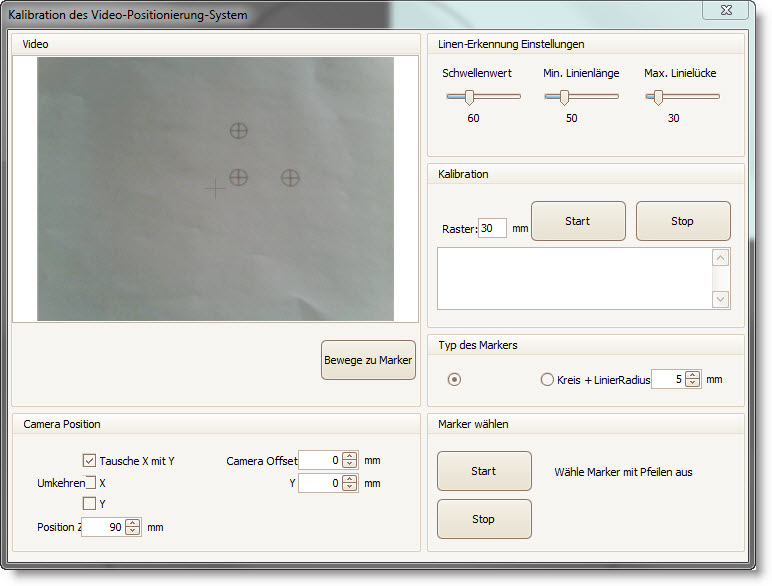Click the Raster input field
772x586 pixels.
click(492, 228)
